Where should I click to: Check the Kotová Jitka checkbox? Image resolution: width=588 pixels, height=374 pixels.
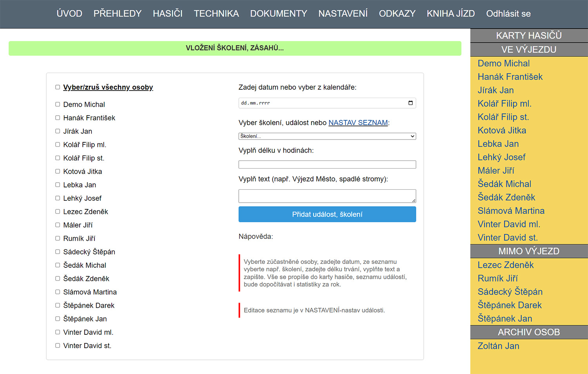click(58, 171)
